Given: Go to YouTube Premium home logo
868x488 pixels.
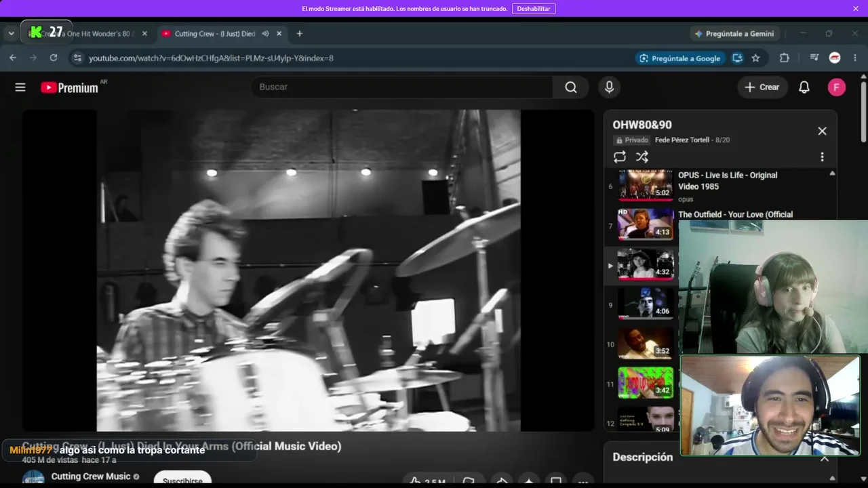Looking at the screenshot, I should (69, 87).
